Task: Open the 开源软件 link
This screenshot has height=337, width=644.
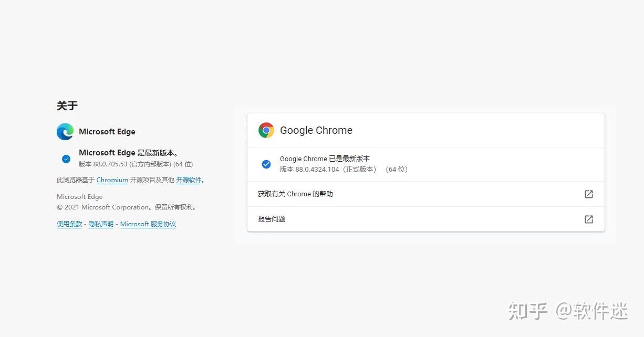Action: (x=189, y=180)
